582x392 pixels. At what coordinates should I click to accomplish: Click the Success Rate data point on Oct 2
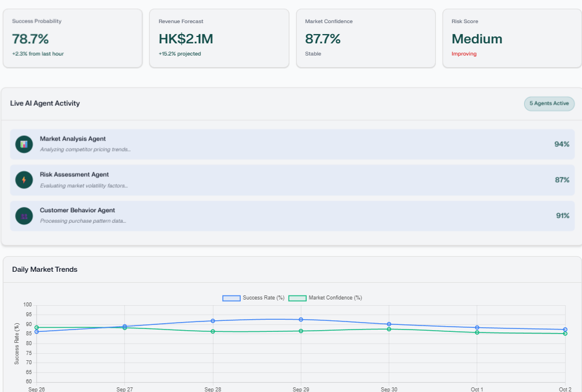(x=565, y=330)
